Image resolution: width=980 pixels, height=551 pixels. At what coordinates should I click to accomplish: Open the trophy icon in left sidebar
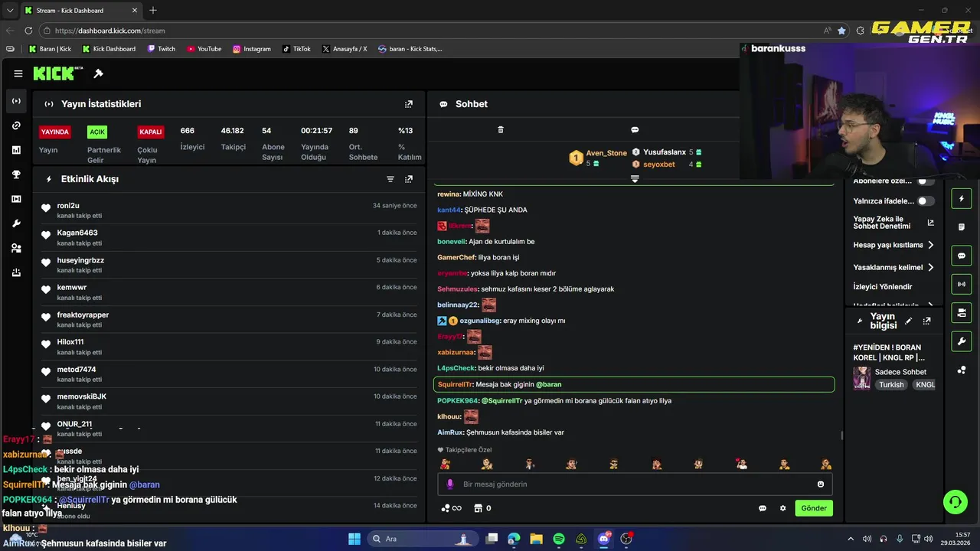[16, 174]
